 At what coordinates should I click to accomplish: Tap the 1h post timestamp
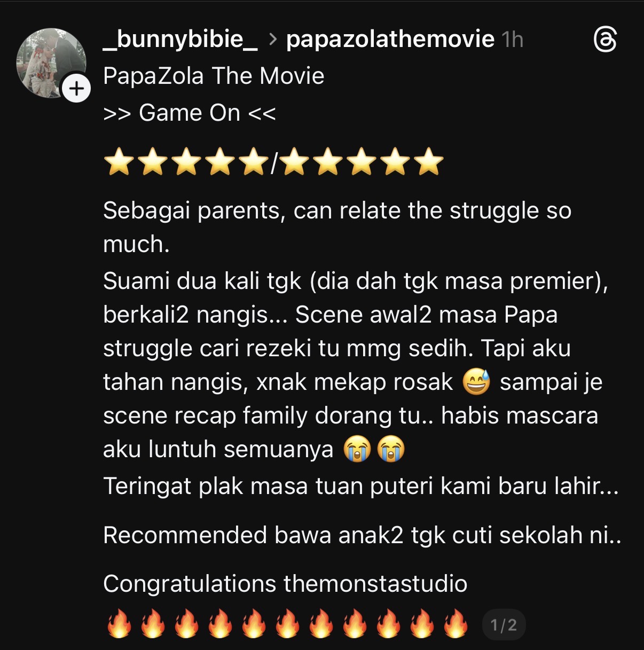pyautogui.click(x=512, y=40)
